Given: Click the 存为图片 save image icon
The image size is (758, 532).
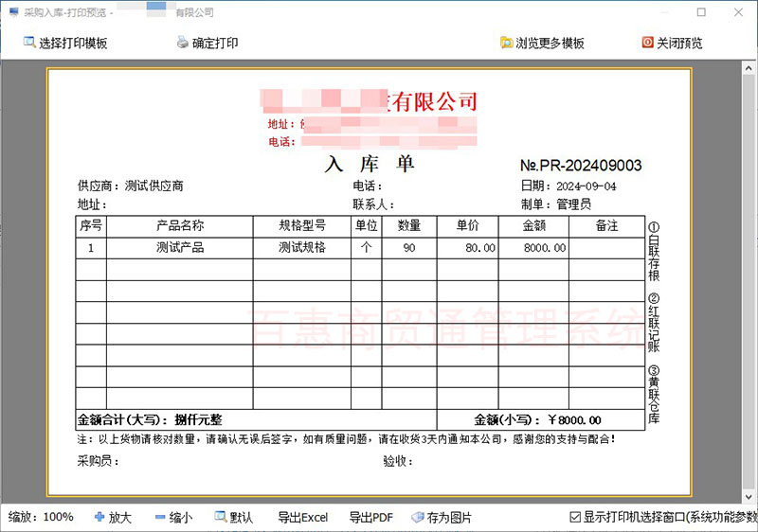Looking at the screenshot, I should [417, 517].
